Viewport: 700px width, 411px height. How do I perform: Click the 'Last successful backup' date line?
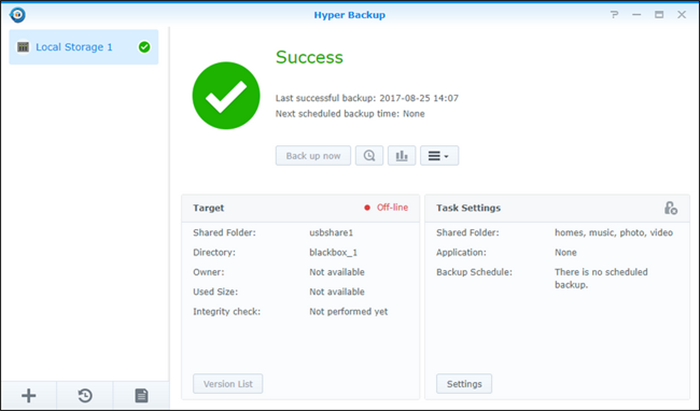[367, 98]
